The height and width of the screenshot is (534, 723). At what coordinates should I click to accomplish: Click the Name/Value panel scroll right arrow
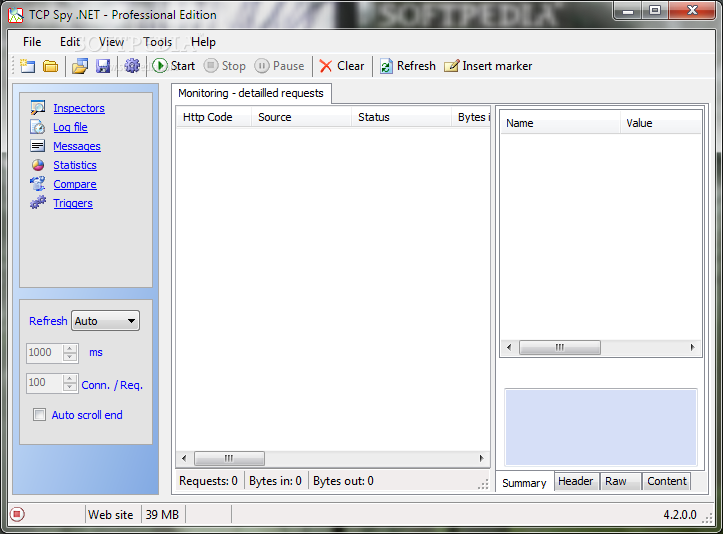[693, 347]
